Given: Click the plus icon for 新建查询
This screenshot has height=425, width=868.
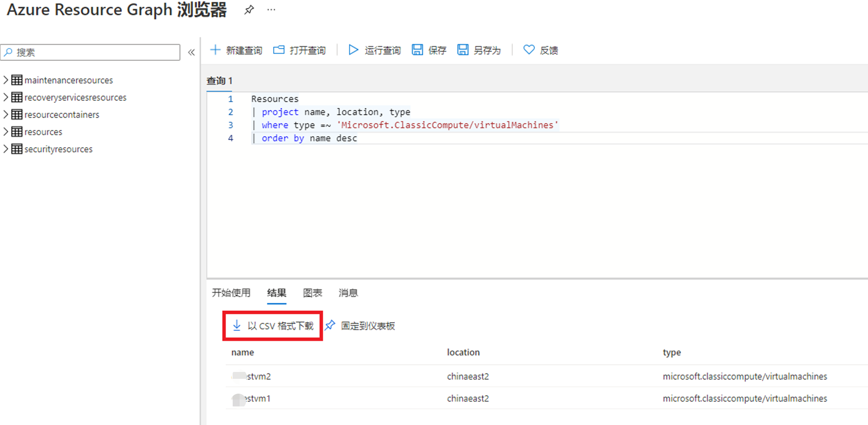Looking at the screenshot, I should (x=215, y=50).
